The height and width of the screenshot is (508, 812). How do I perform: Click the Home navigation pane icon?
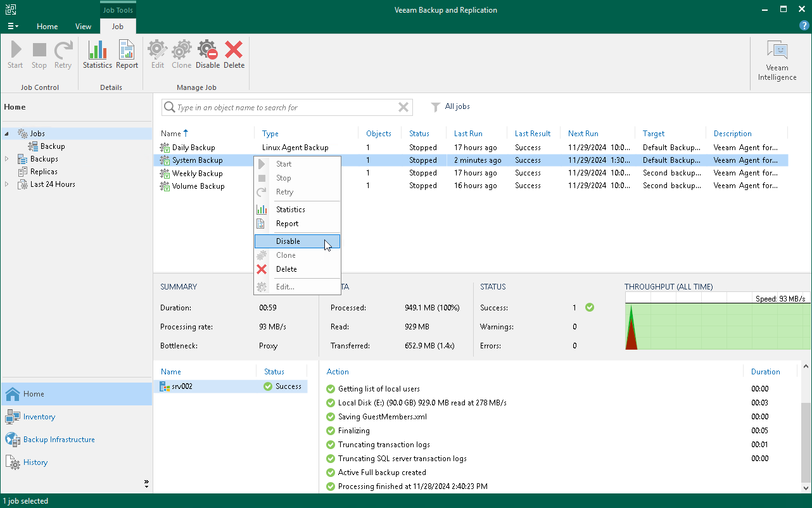pyautogui.click(x=13, y=394)
